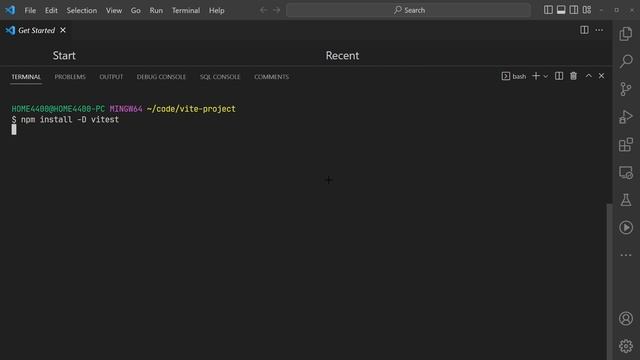Split the editor right
Image resolution: width=640 pixels, height=360 pixels.
[584, 30]
